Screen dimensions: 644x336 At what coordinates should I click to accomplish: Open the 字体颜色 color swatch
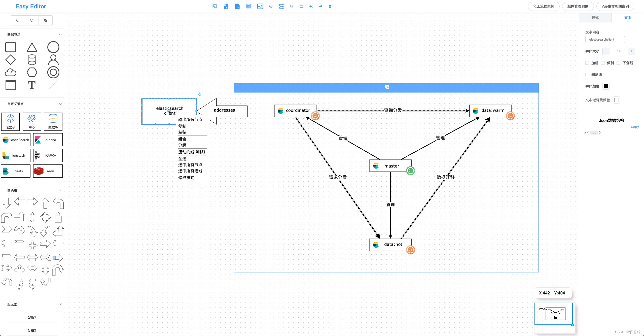(x=606, y=86)
